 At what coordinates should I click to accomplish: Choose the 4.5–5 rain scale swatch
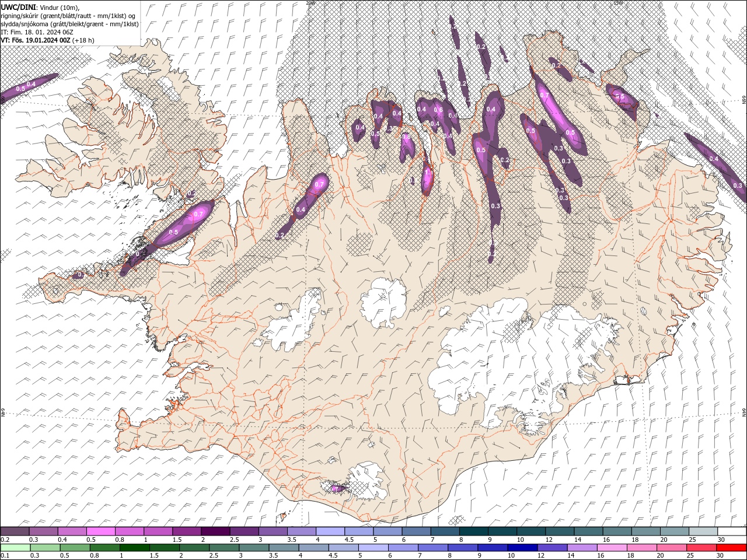coord(343,548)
